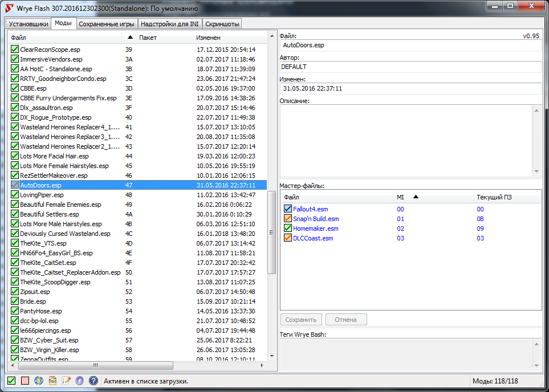Screen dimensions: 549x392
Task: Open the Doc Browser icon
Action: click(x=52, y=381)
